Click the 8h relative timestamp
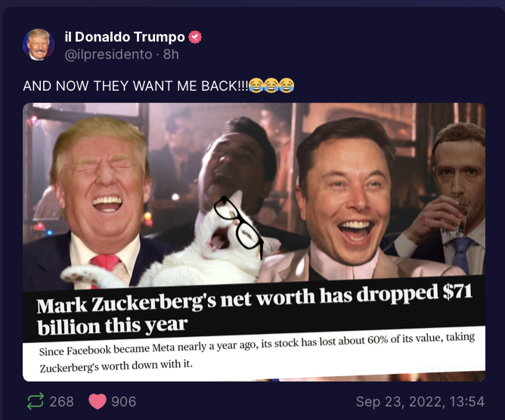This screenshot has width=505, height=420. coord(171,54)
